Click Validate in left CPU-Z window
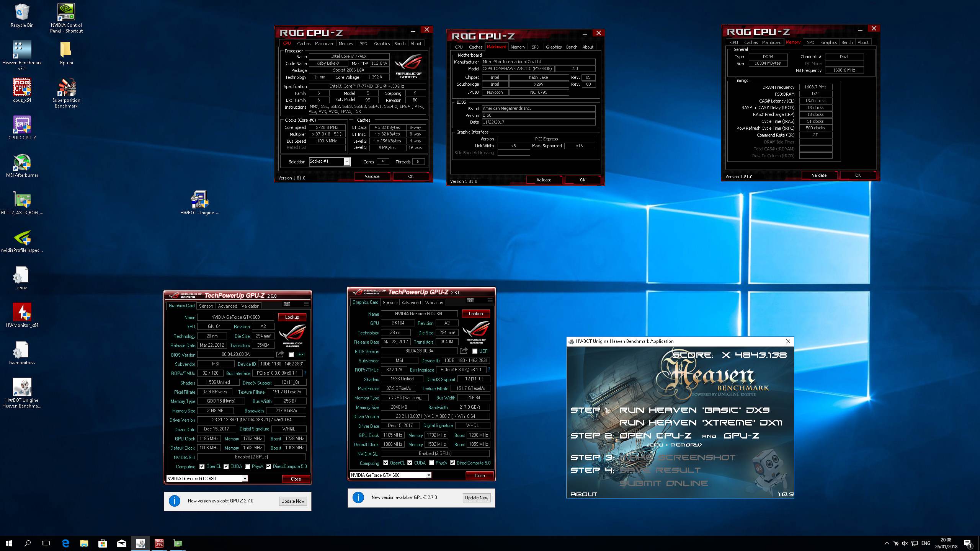This screenshot has width=980, height=551. tap(372, 176)
